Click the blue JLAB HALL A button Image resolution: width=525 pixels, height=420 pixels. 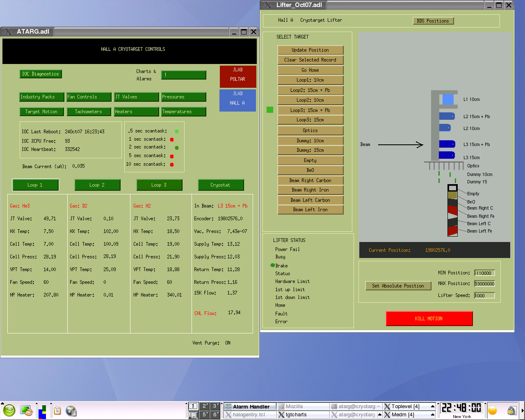click(238, 100)
